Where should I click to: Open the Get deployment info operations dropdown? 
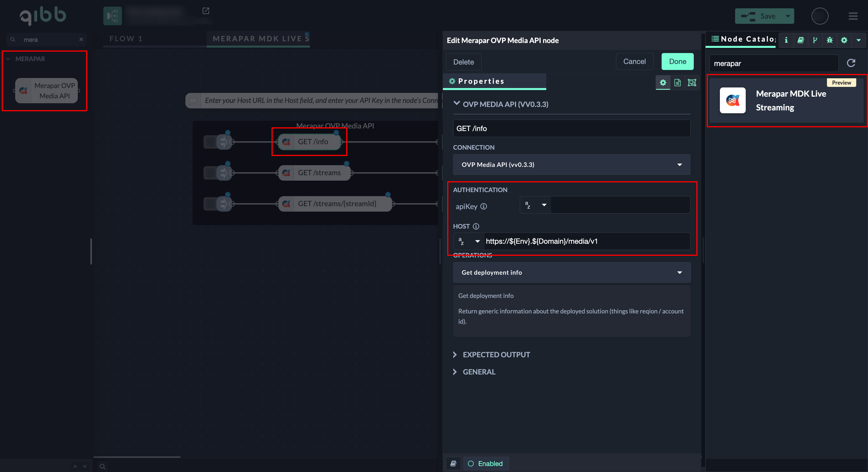pos(571,272)
